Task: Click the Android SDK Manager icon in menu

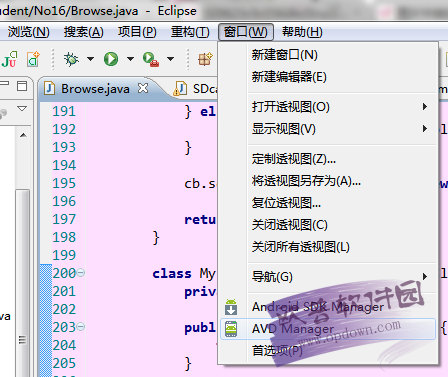Action: pos(231,307)
